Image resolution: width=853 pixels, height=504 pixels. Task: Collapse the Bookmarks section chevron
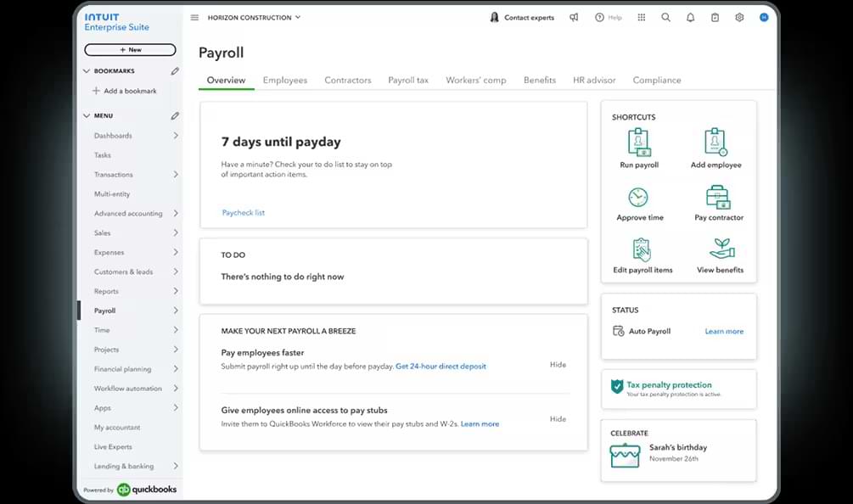(87, 71)
